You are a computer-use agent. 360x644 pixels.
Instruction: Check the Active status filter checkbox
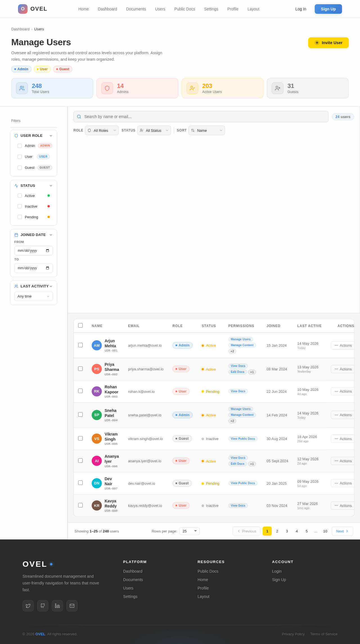coord(20,196)
